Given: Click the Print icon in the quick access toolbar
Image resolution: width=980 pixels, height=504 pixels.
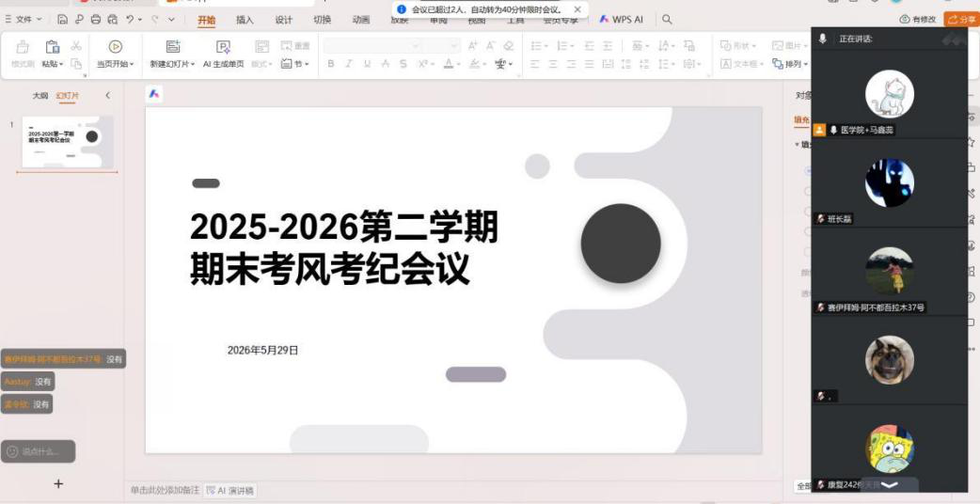Looking at the screenshot, I should click(x=96, y=20).
